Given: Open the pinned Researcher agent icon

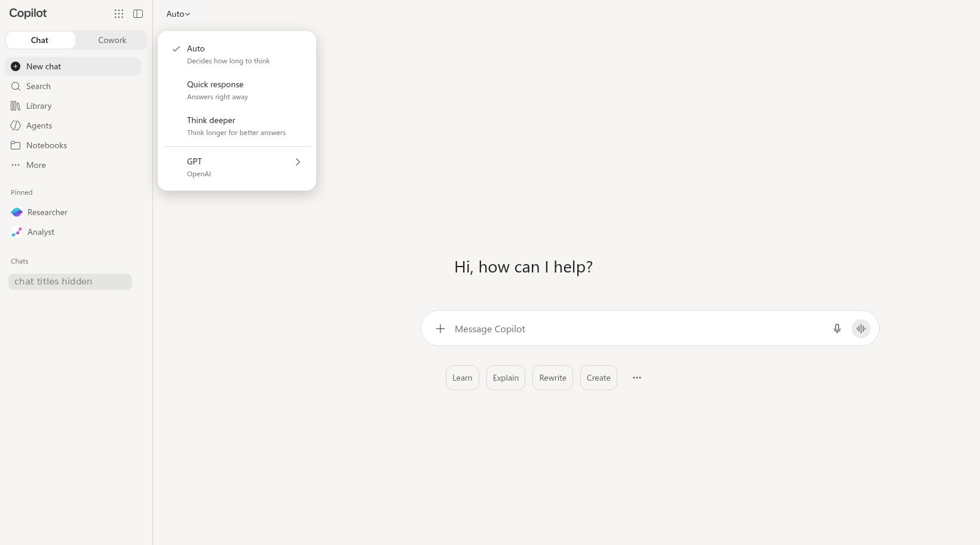Looking at the screenshot, I should click(17, 212).
